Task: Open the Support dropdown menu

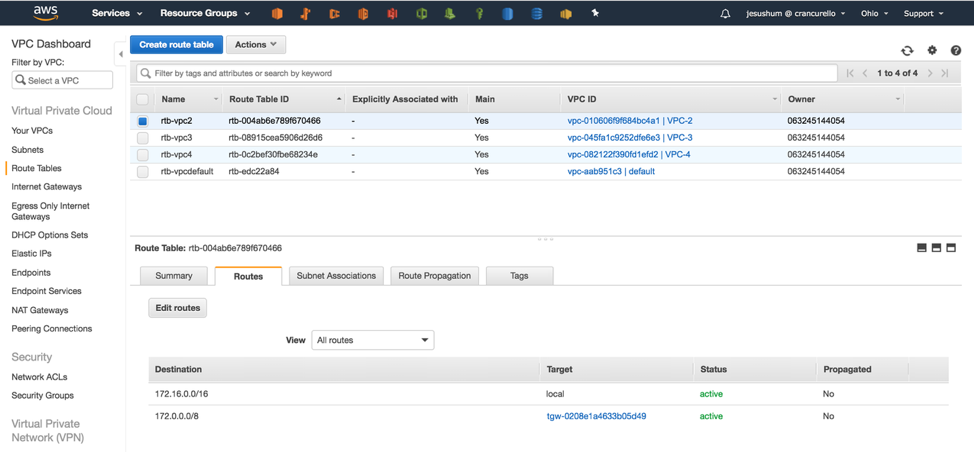Action: point(923,14)
